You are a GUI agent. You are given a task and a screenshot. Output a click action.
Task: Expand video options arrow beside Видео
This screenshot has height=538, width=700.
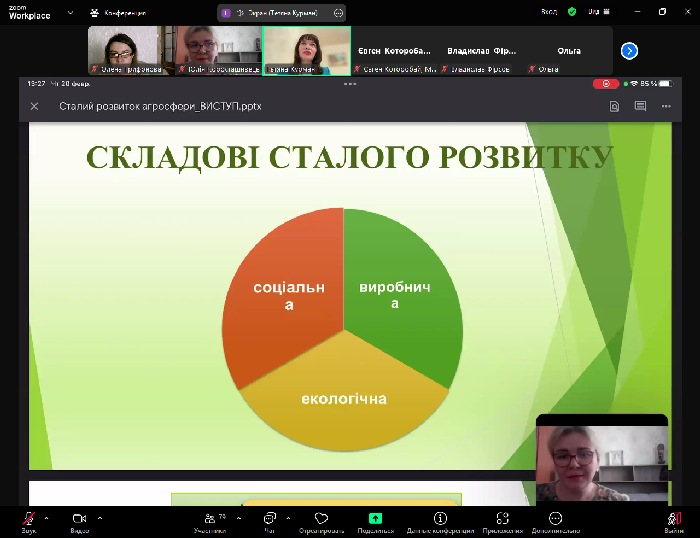pyautogui.click(x=99, y=518)
